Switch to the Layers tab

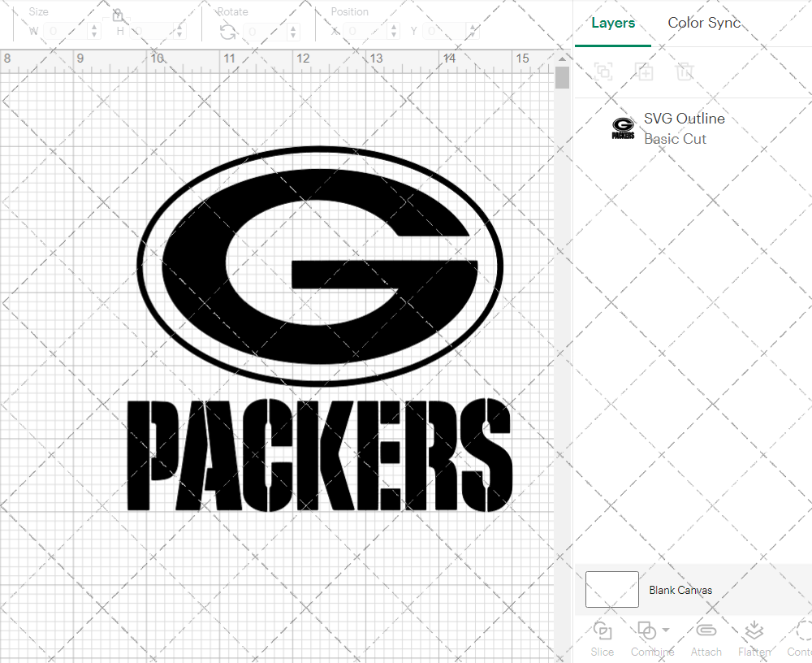(x=613, y=23)
